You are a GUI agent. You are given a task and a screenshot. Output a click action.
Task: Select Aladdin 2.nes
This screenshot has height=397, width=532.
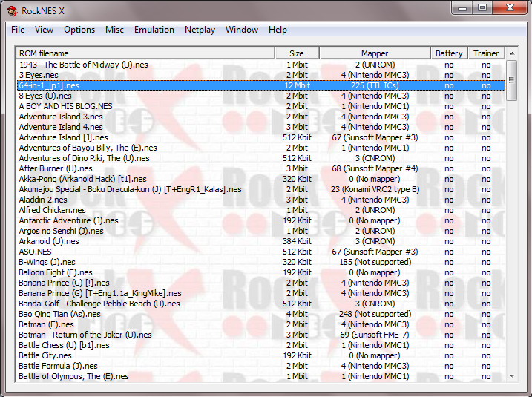click(43, 200)
